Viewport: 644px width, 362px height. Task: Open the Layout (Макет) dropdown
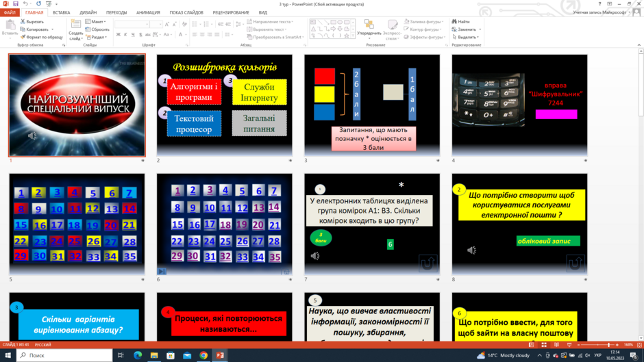coord(96,22)
